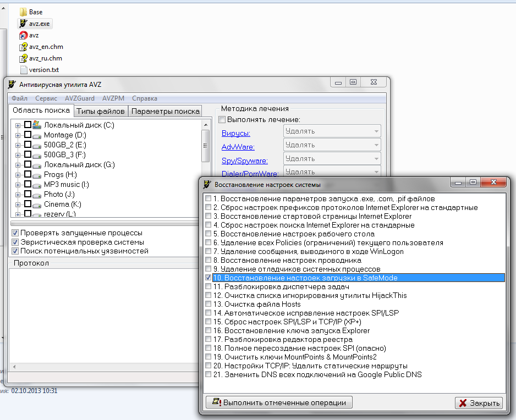Click the AdvWare link
This screenshot has width=516, height=420.
(238, 147)
